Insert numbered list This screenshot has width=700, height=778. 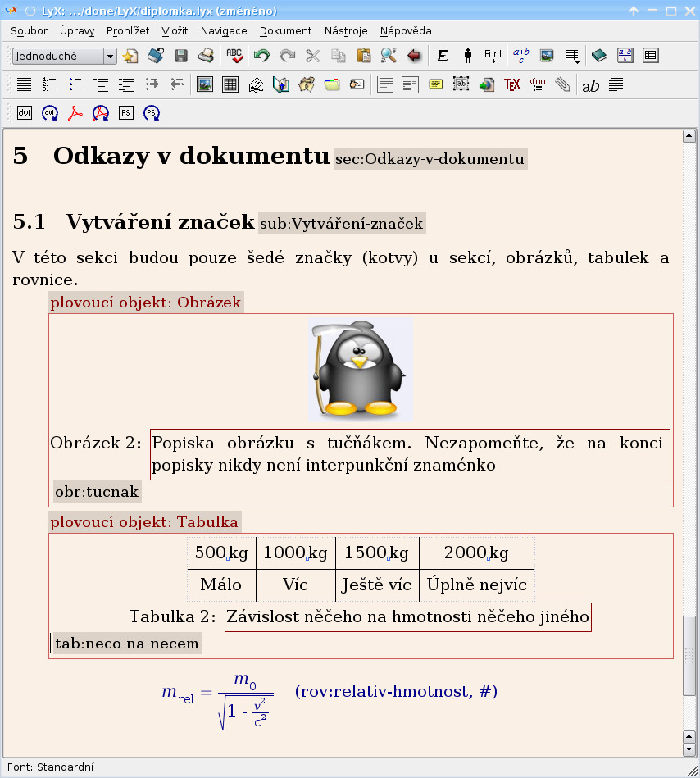49,84
